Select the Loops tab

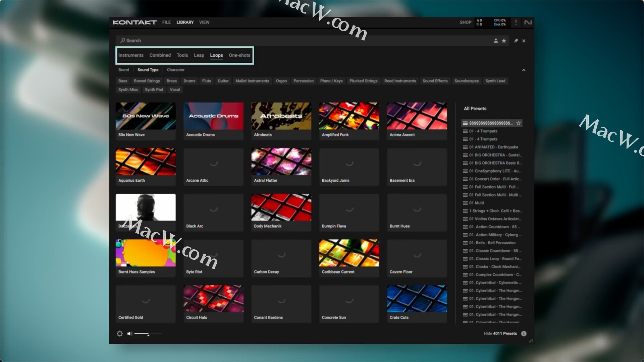coord(216,55)
